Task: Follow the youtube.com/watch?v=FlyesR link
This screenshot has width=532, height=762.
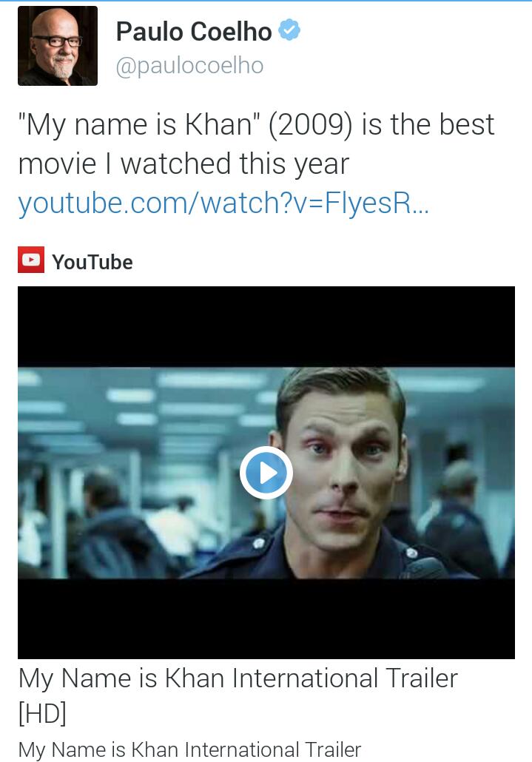Action: 223,203
